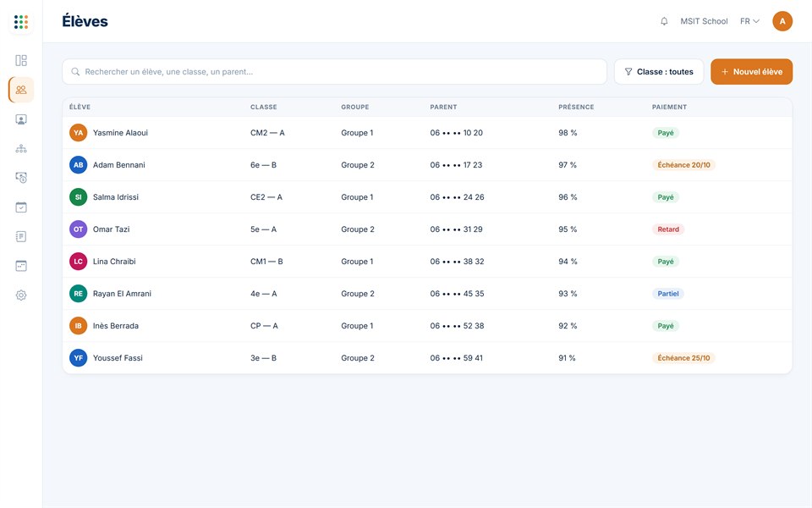Click Lina Chraibi's LC avatar
The width and height of the screenshot is (812, 508).
[78, 262]
